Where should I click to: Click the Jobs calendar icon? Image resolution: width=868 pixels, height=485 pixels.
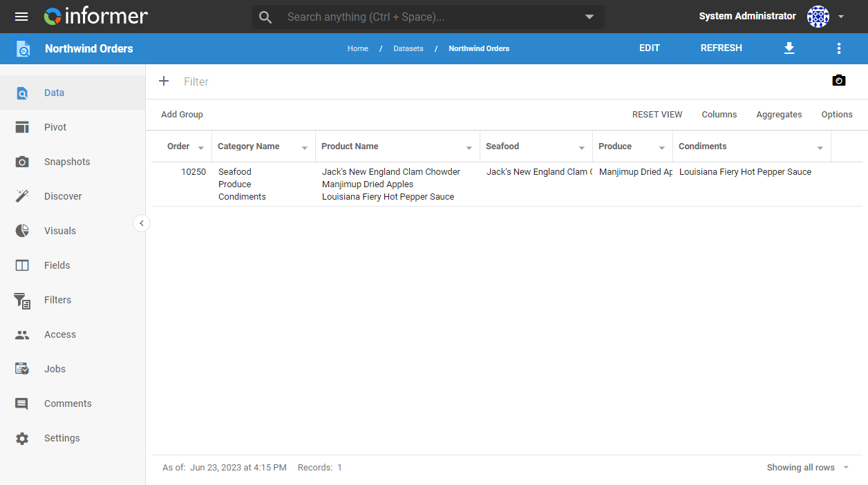coord(22,369)
